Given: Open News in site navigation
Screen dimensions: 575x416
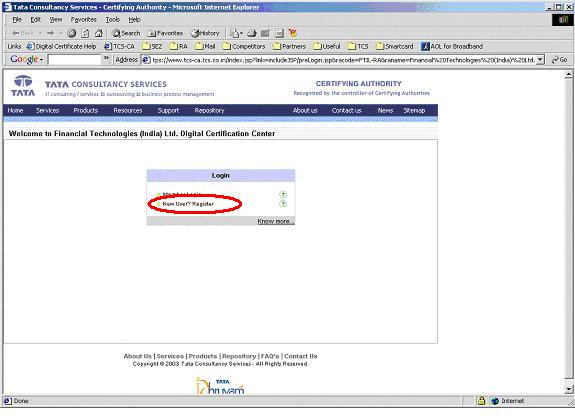Looking at the screenshot, I should pyautogui.click(x=385, y=110).
